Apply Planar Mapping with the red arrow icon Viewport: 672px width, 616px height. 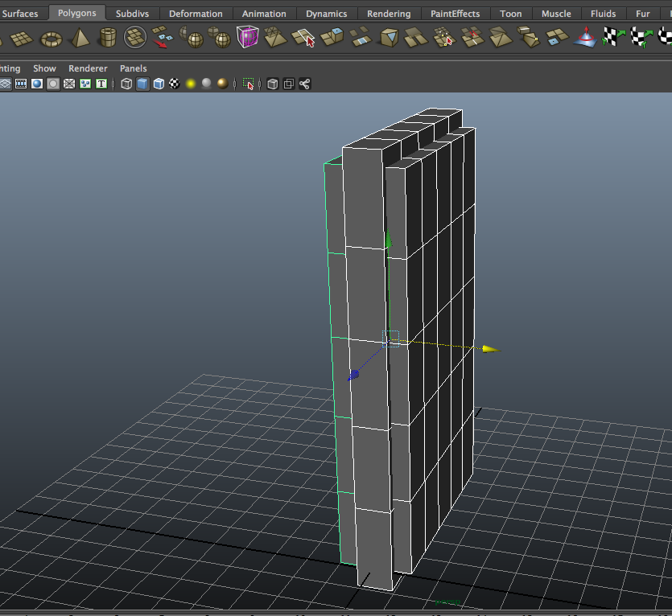(x=585, y=37)
